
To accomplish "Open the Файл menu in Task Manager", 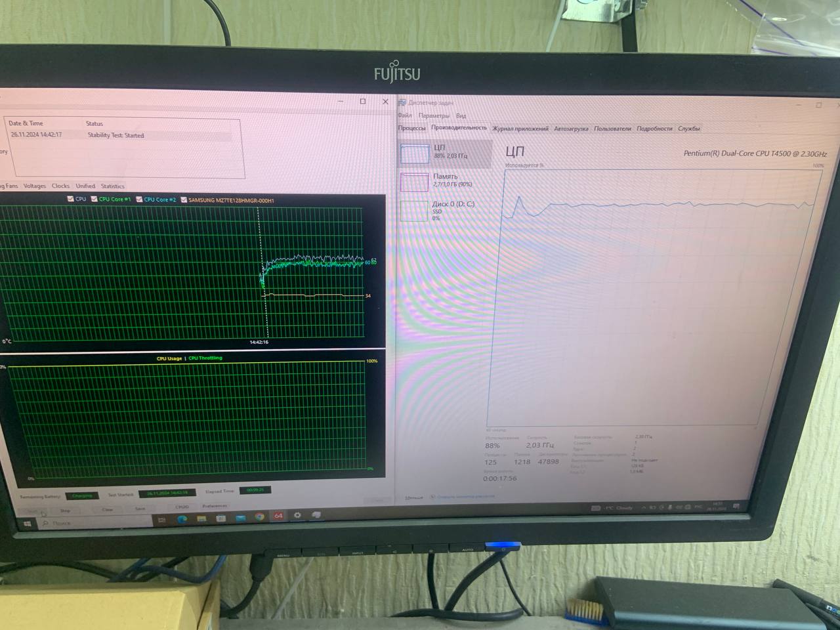I will (405, 115).
